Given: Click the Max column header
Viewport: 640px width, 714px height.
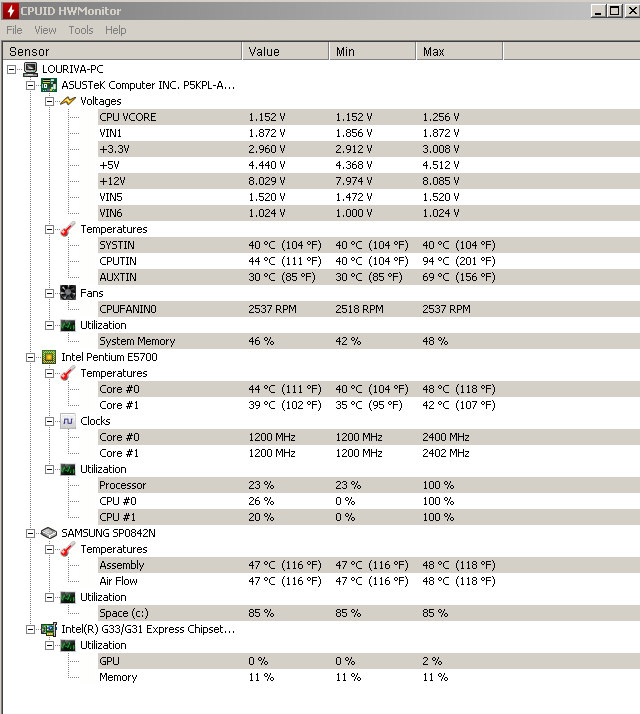Looking at the screenshot, I should (459, 51).
